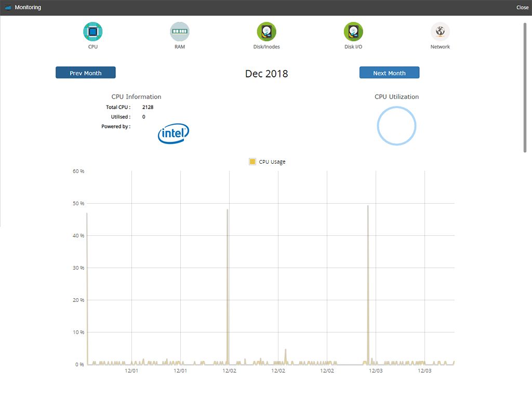Close the Monitoring window
Image resolution: width=532 pixels, height=399 pixels.
(x=522, y=8)
